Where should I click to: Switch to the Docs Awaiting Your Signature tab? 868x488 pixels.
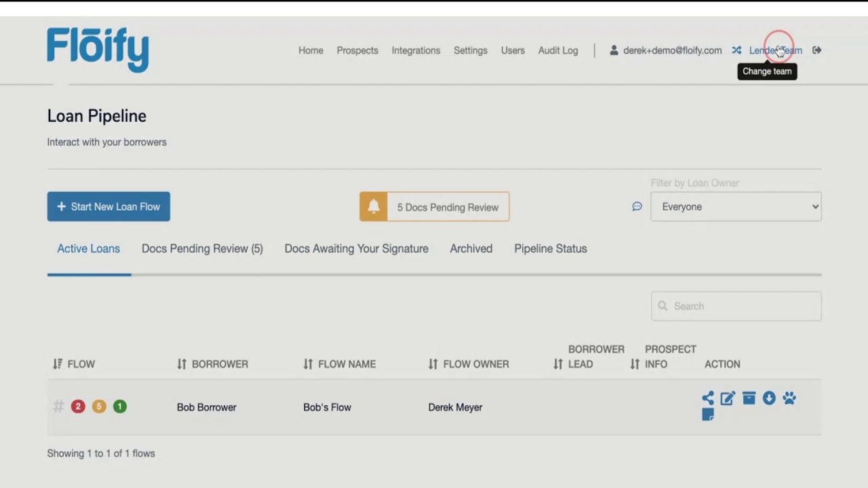click(x=356, y=249)
